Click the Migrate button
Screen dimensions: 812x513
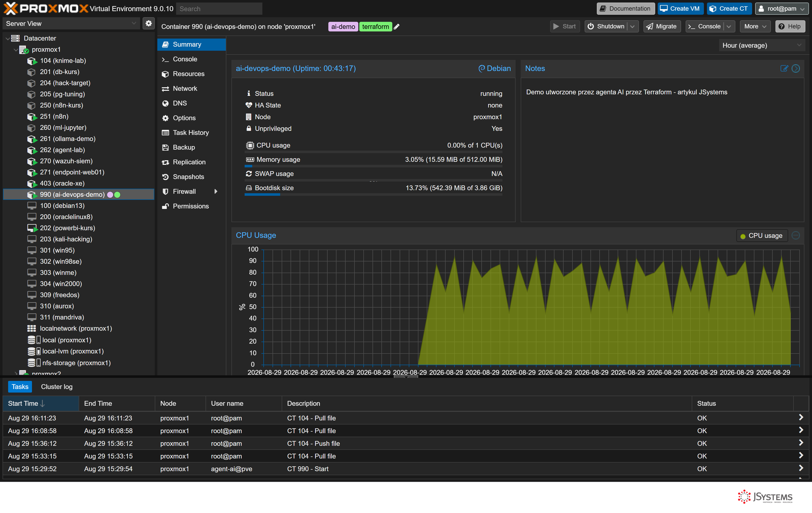(x=662, y=26)
